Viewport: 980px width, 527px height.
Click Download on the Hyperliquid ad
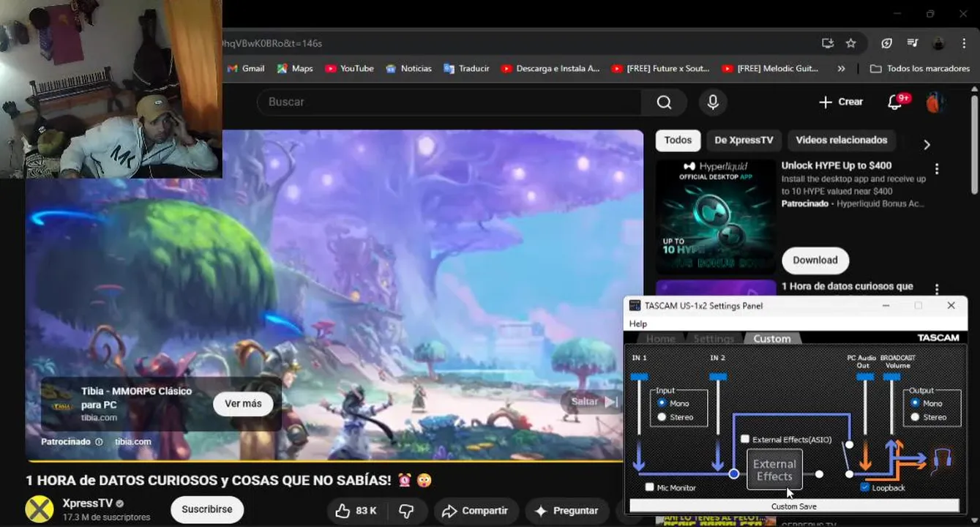coord(815,260)
